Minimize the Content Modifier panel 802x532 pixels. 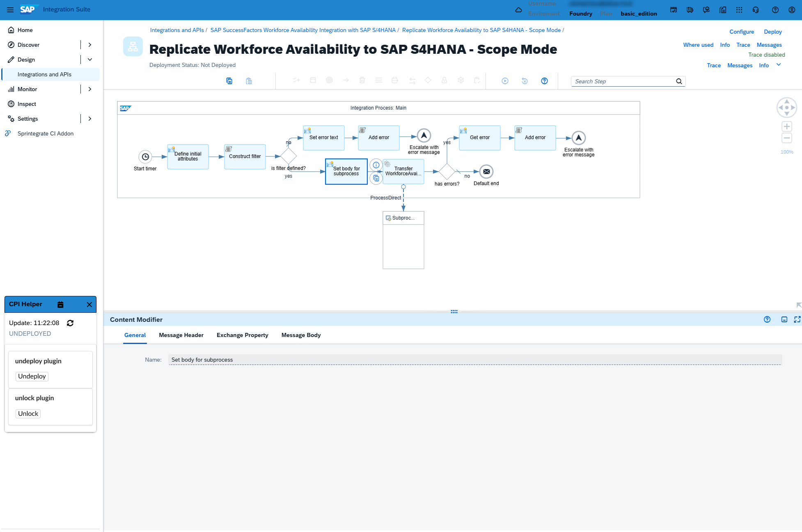784,319
